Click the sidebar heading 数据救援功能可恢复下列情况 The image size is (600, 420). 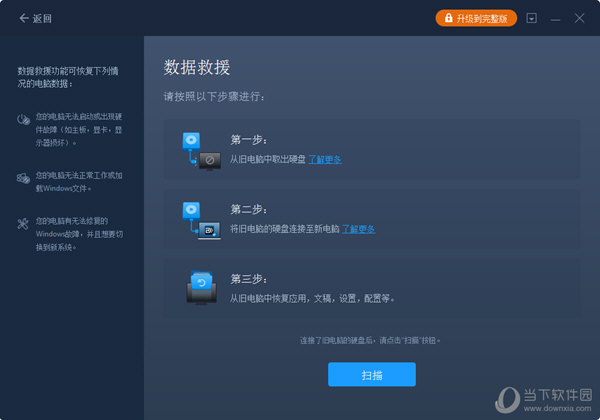(68, 77)
